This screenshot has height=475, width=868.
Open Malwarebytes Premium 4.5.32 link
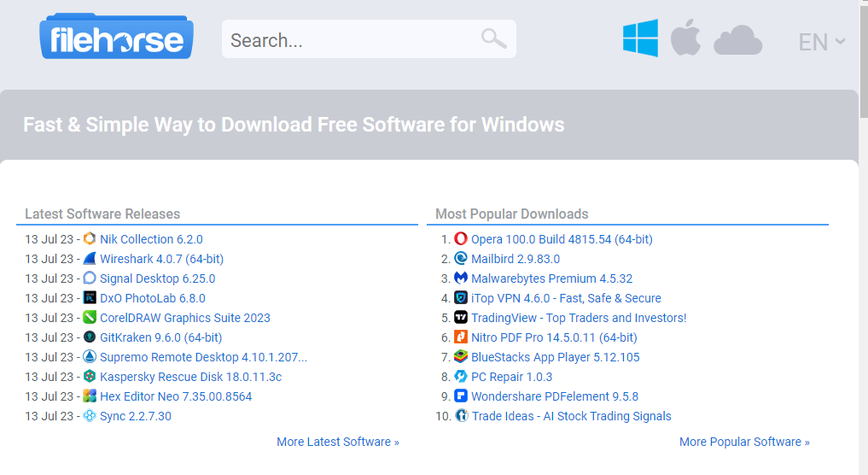tap(552, 279)
